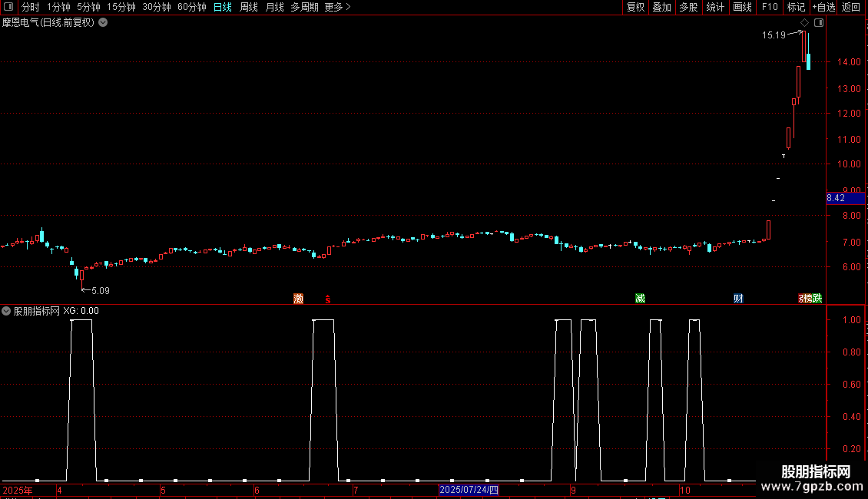Click the 统计 statistics button
Screen dimensions: 868x499
click(715, 7)
